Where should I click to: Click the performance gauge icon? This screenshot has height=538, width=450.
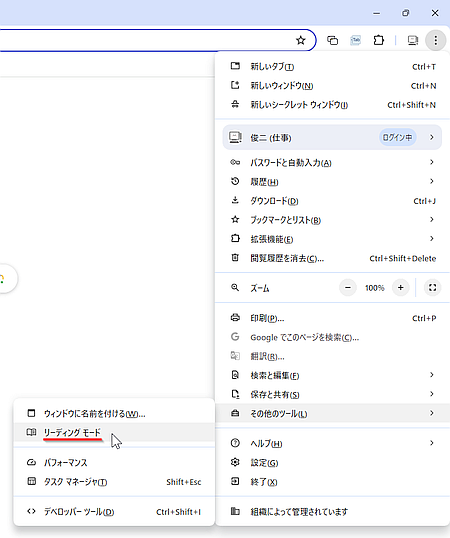pos(31,462)
